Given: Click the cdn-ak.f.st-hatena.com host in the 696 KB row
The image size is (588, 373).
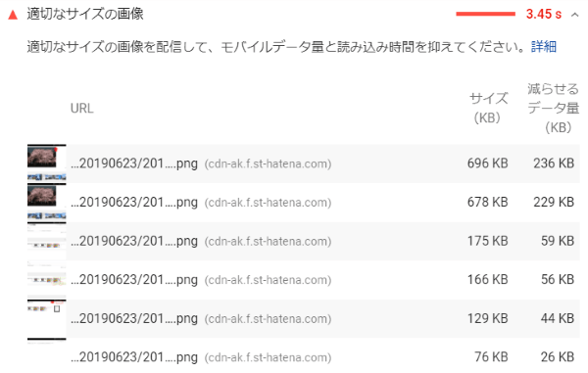Looking at the screenshot, I should (268, 164).
